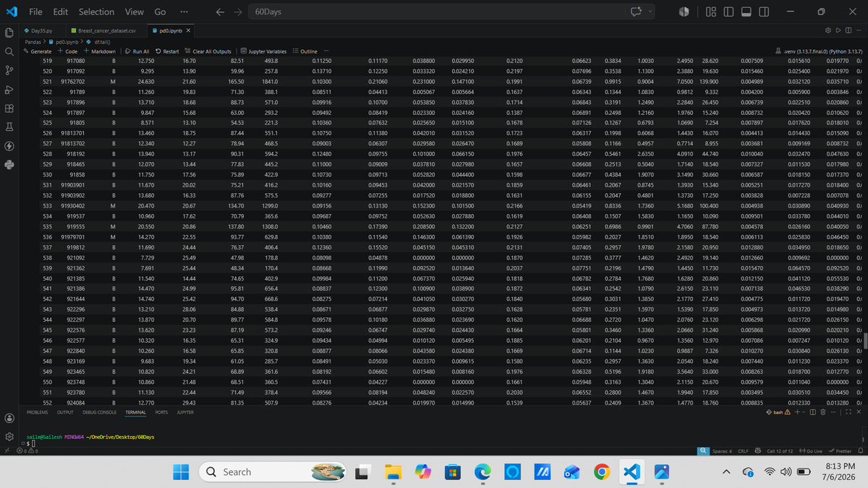Select the .venv Python 3.13.7 kernel picker
This screenshot has height=488, width=868.
pyautogui.click(x=818, y=51)
